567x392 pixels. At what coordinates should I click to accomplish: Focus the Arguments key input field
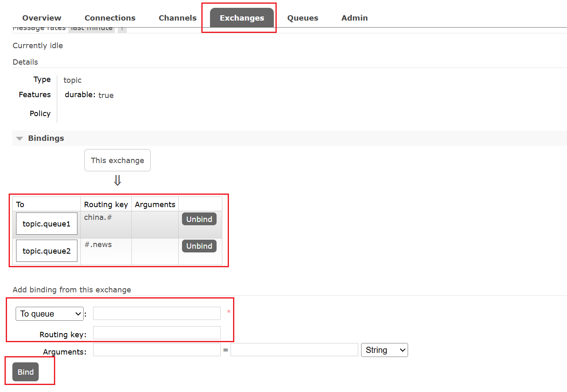point(157,350)
